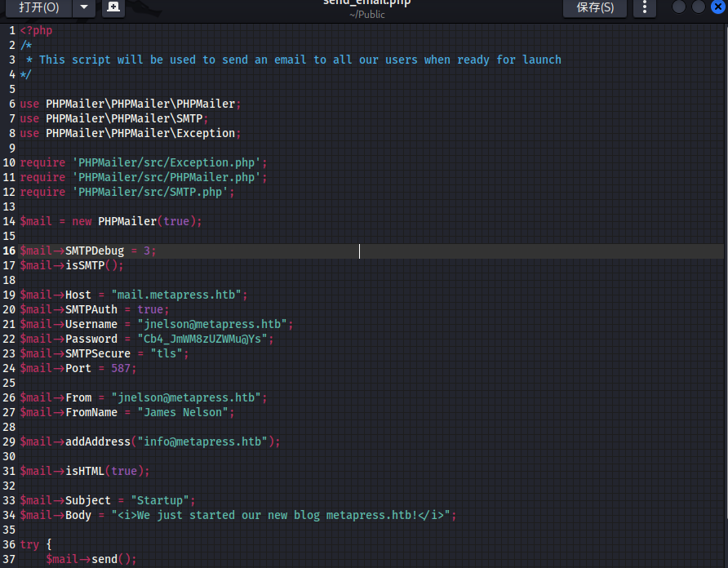Open the three-dot editor menu
728x568 pixels.
point(645,7)
